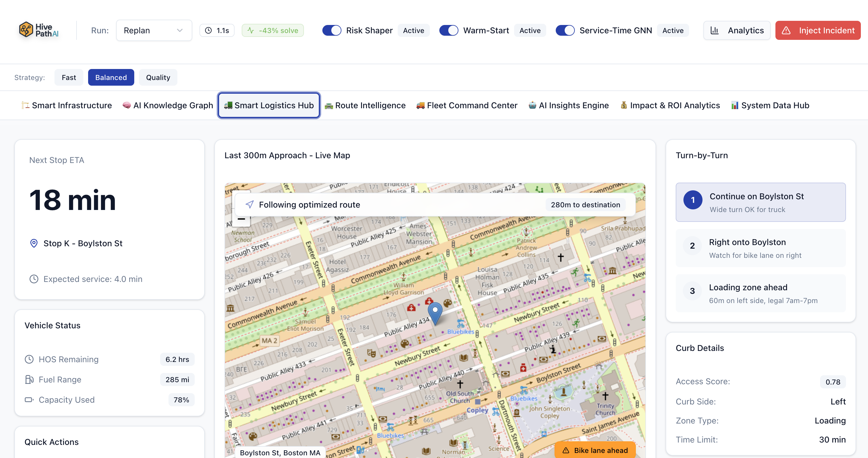The height and width of the screenshot is (458, 868).
Task: Click the HOS Remaining clock icon
Action: (29, 359)
